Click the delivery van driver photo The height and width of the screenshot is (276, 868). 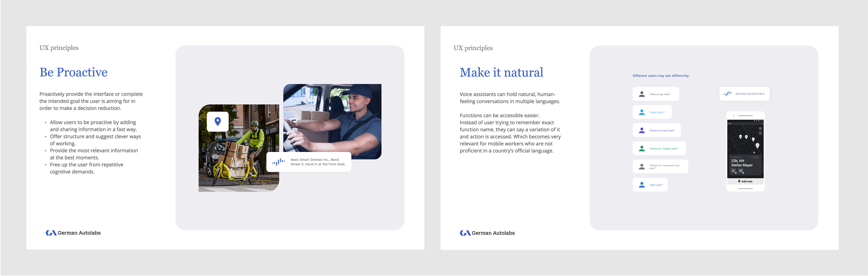click(x=332, y=121)
